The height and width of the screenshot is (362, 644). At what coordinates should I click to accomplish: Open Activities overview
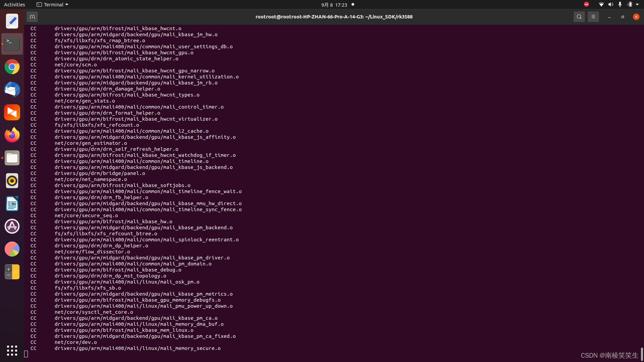pos(14,5)
